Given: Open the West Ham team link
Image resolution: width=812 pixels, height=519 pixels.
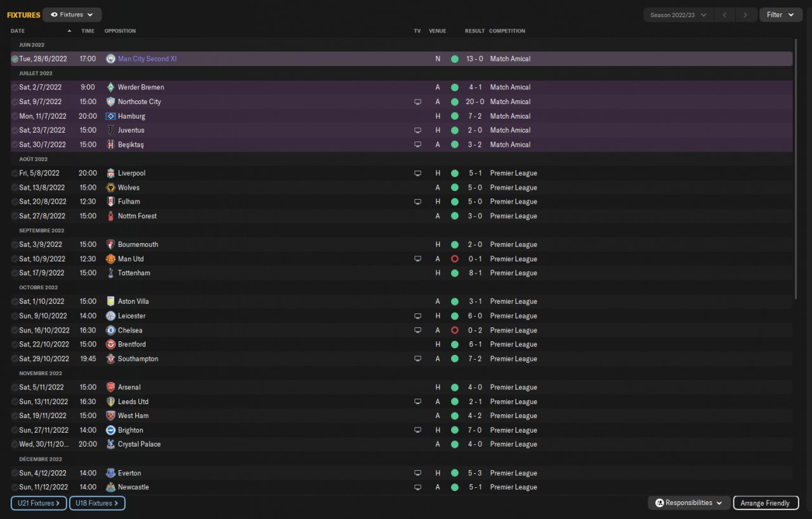Looking at the screenshot, I should pos(133,416).
